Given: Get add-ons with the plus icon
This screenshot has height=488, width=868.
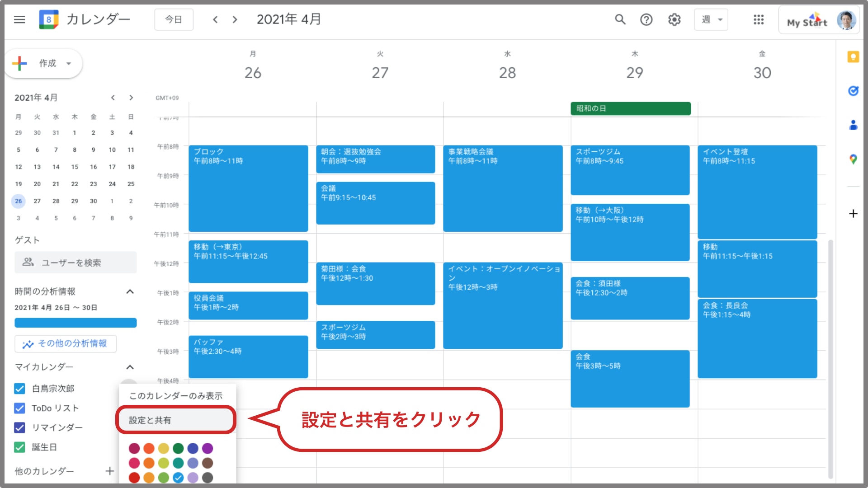Looking at the screenshot, I should [853, 213].
